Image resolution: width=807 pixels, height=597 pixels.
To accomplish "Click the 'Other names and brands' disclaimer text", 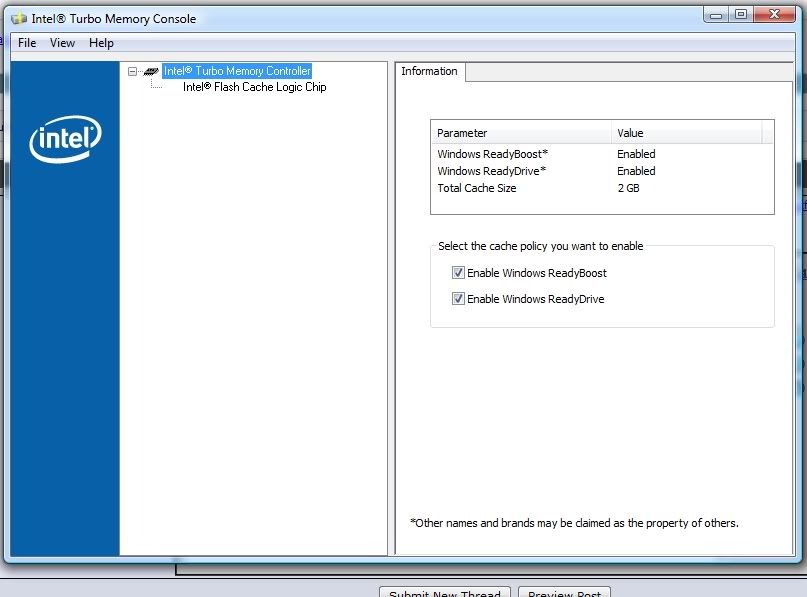I will pyautogui.click(x=574, y=523).
